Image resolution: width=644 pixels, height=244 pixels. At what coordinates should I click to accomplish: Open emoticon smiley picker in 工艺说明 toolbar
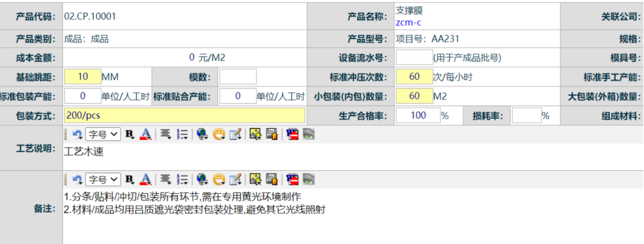click(220, 133)
